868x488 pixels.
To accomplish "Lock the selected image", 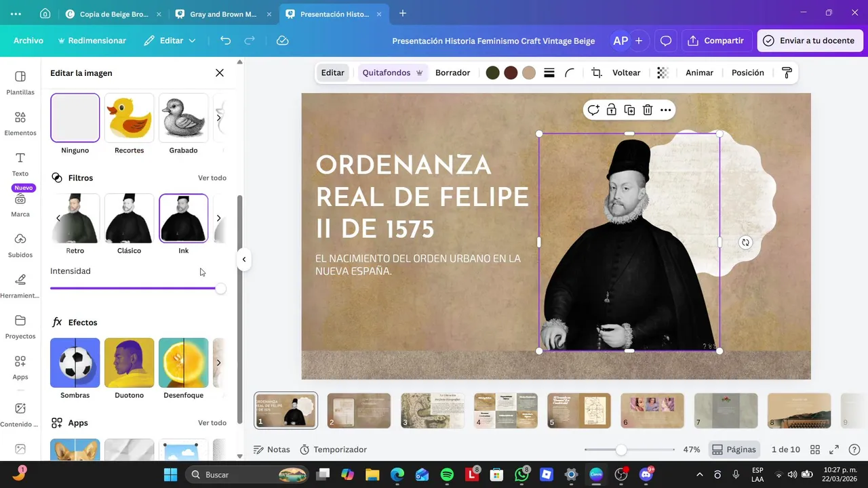I will click(612, 110).
